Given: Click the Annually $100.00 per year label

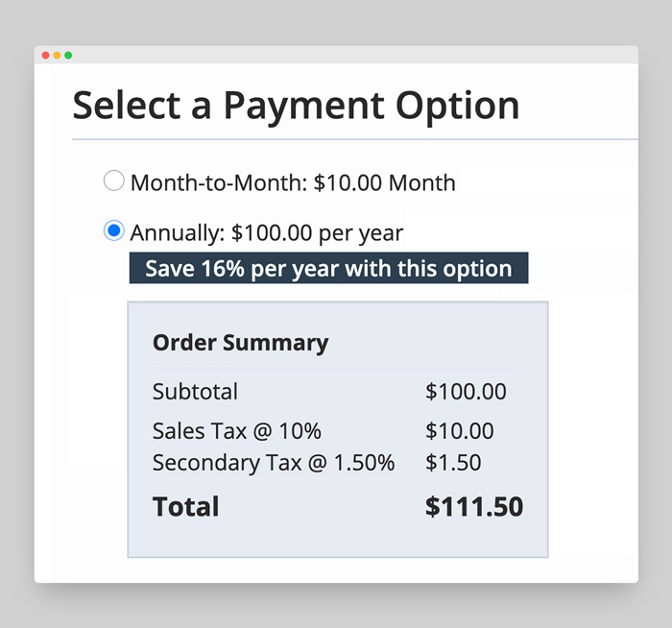Looking at the screenshot, I should pyautogui.click(x=267, y=233).
